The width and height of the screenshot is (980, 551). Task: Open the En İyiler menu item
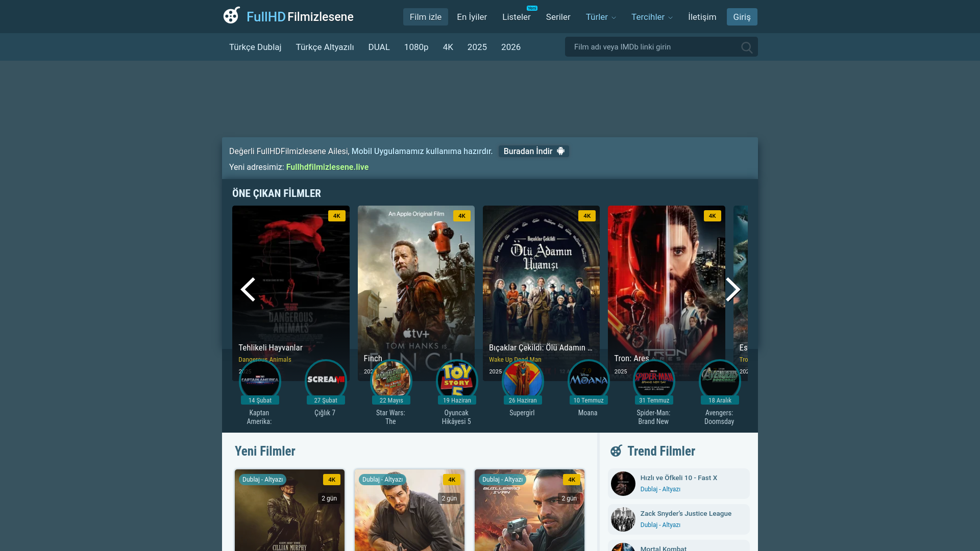(x=472, y=17)
